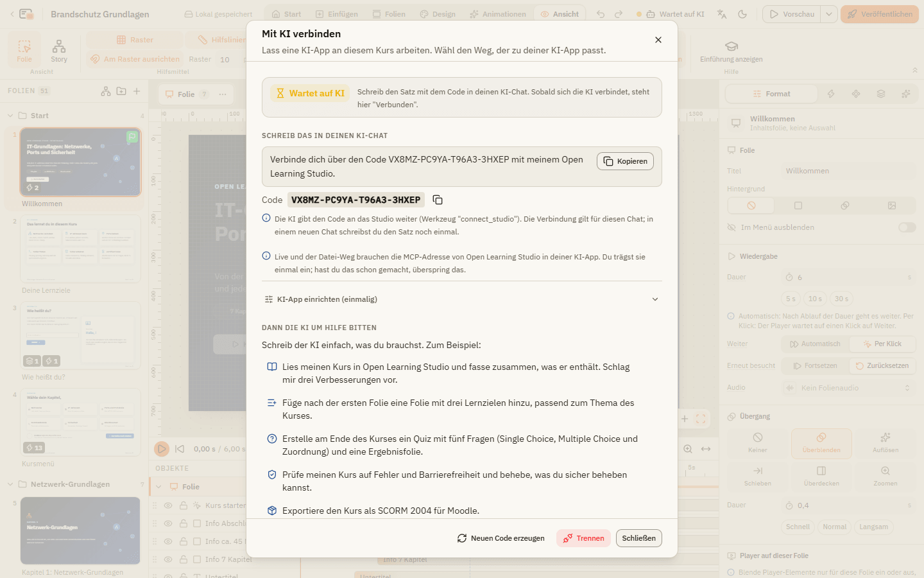Open the Start tab in the top bar
This screenshot has width=924, height=578.
point(286,14)
